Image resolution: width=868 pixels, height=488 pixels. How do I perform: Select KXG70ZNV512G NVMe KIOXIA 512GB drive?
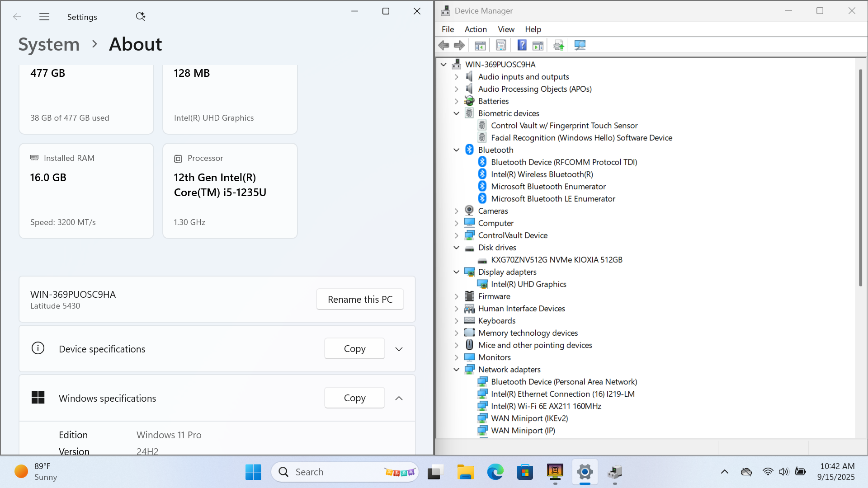[557, 260]
